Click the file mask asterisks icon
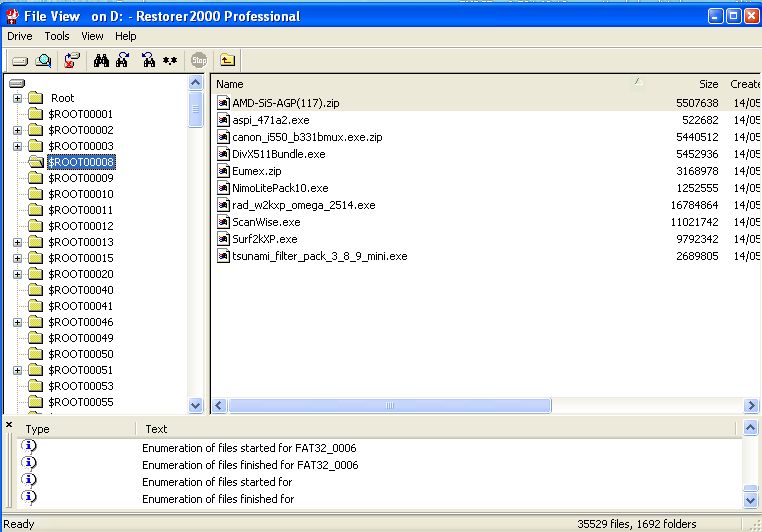762x532 pixels. pyautogui.click(x=170, y=61)
